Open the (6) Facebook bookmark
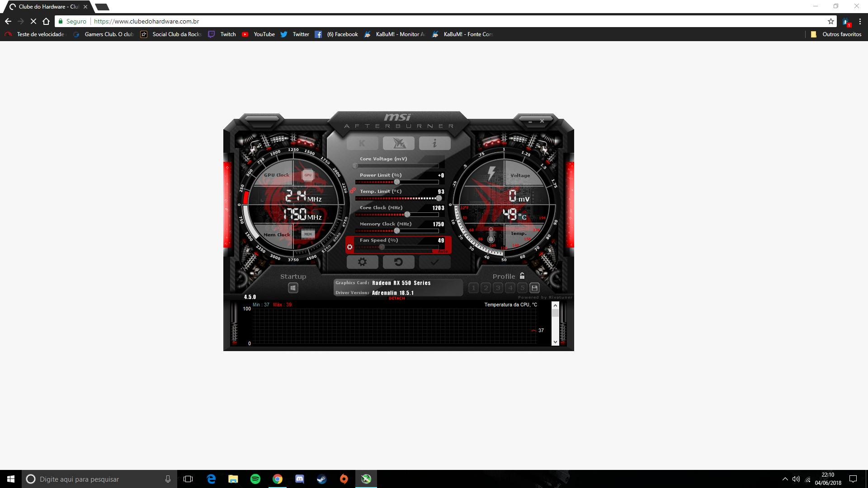 [x=336, y=34]
